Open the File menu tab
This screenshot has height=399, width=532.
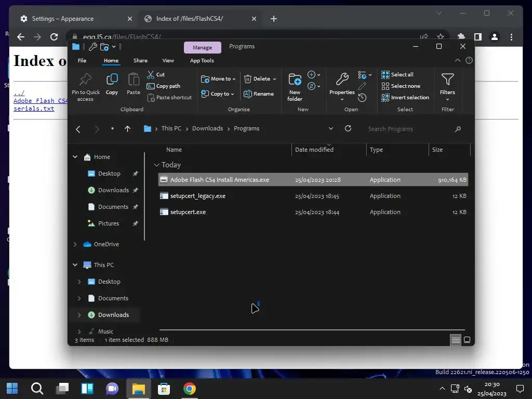click(82, 61)
